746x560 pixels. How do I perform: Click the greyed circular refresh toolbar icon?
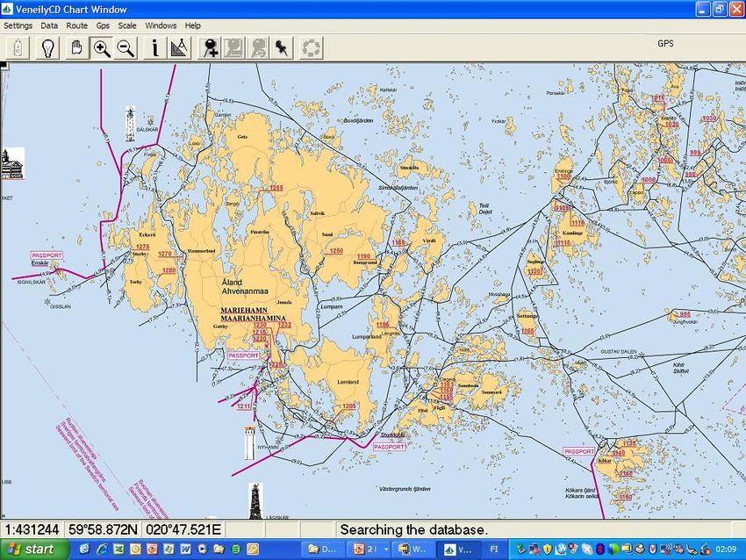tap(312, 48)
